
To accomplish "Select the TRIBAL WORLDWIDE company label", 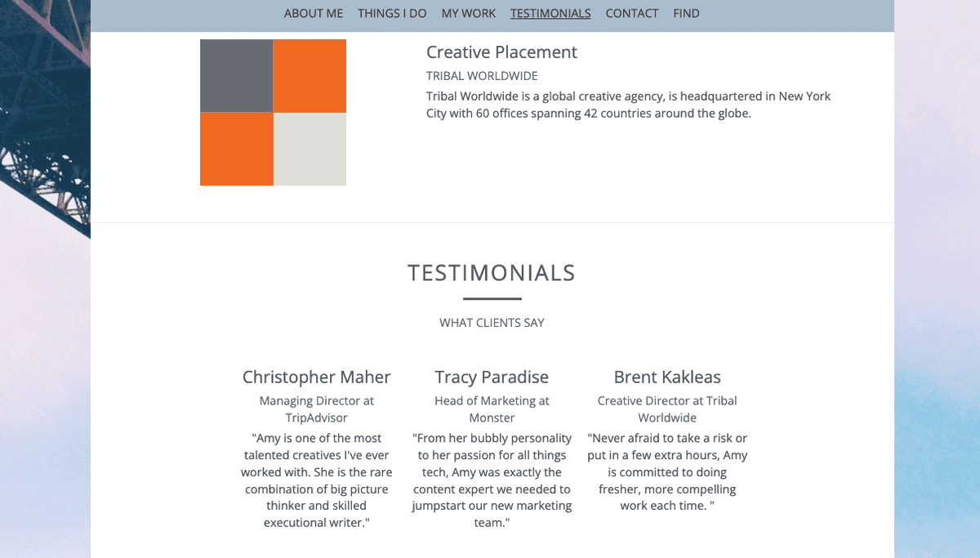I will point(482,75).
